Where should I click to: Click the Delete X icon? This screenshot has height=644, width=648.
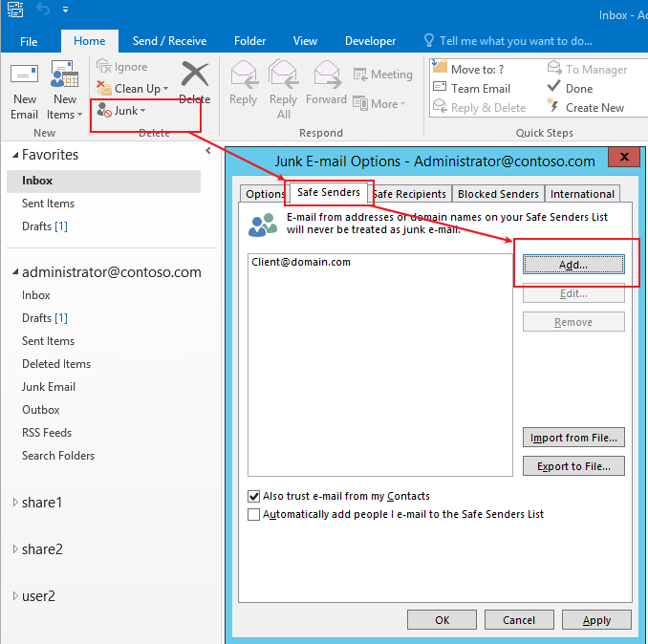[x=195, y=75]
